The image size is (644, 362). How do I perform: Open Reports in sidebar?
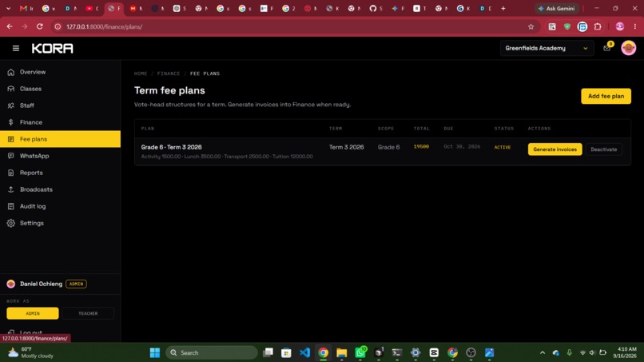[61, 173]
